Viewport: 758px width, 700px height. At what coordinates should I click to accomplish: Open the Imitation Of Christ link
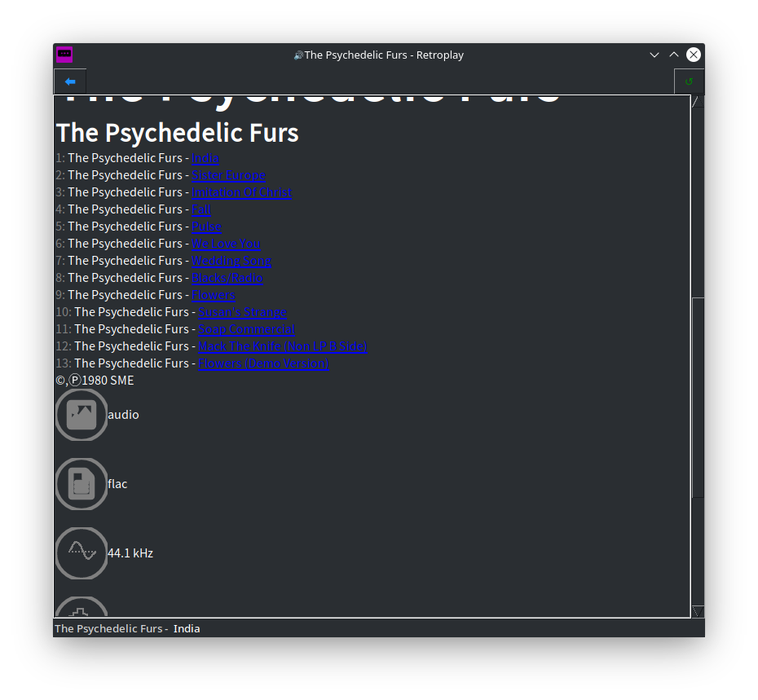coord(242,192)
